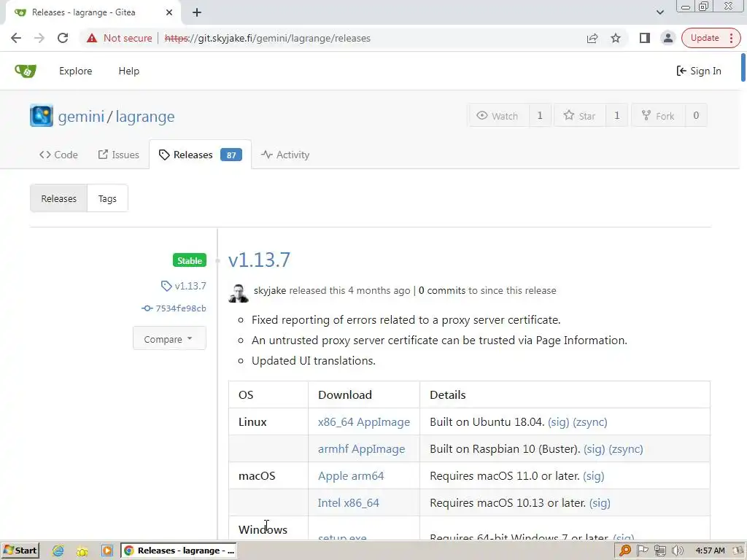
Task: Open the 0 commits link
Action: [x=441, y=290]
